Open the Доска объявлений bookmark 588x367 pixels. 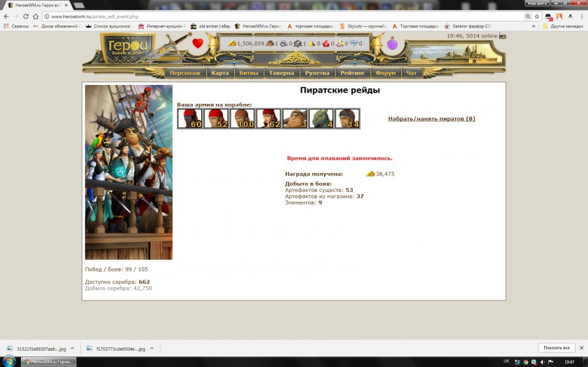[57, 26]
